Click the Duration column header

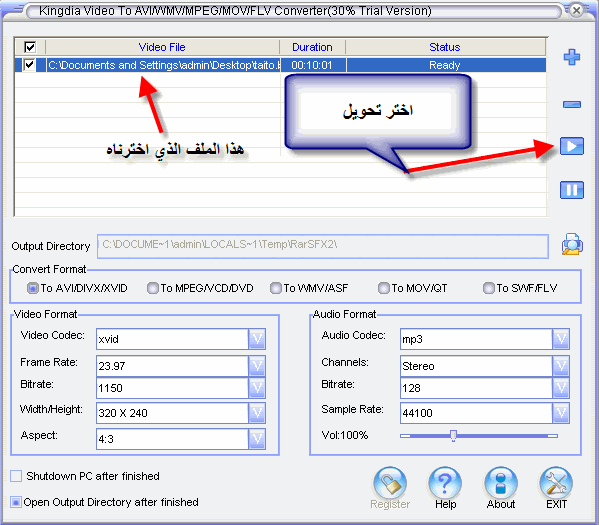tap(312, 47)
